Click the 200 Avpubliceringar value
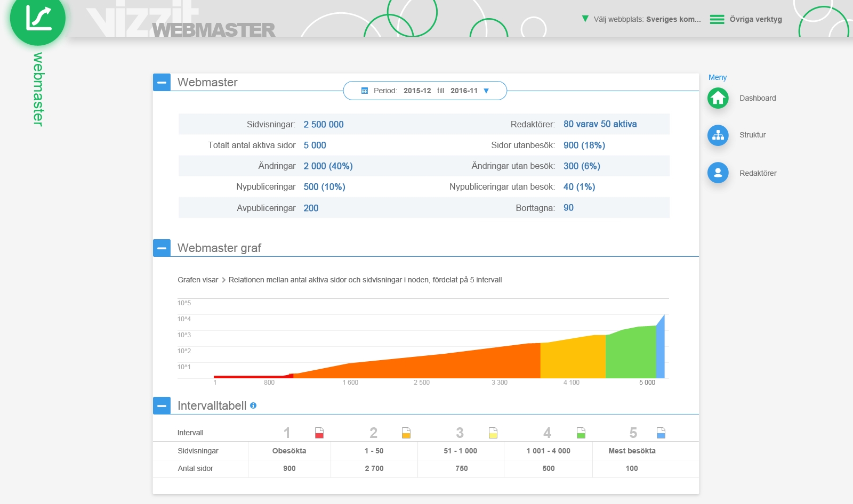The image size is (853, 504). [x=311, y=208]
